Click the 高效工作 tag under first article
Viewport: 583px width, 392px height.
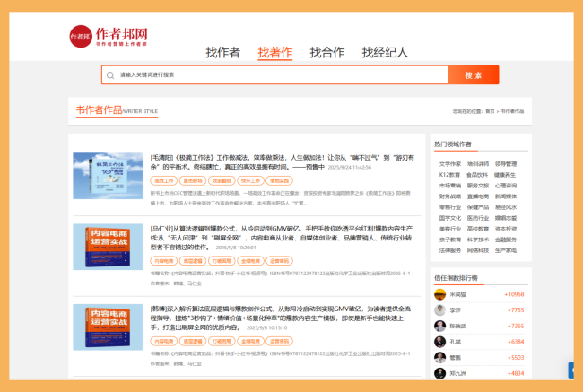pos(163,180)
